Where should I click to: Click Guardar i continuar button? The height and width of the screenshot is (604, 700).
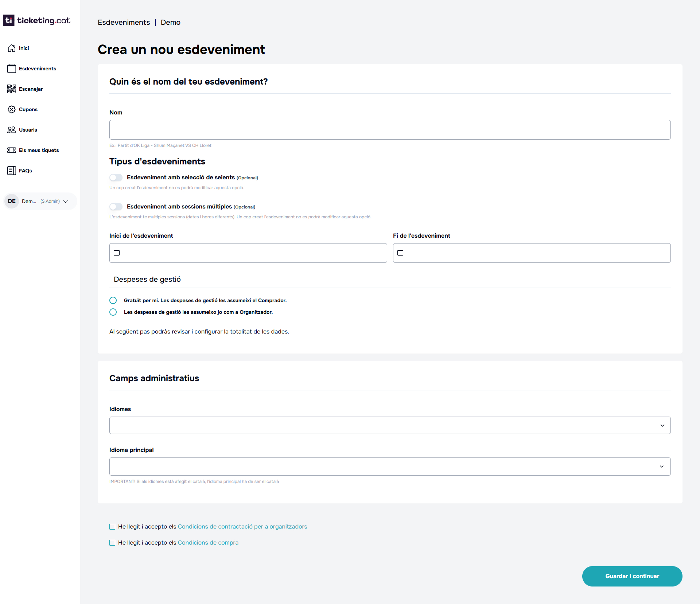pyautogui.click(x=632, y=576)
